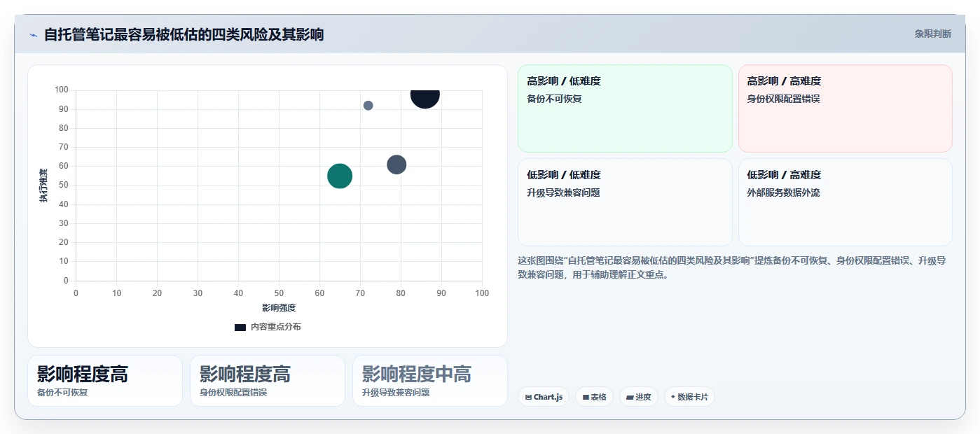Click the 影响强度 x-axis title
980x434 pixels.
click(279, 308)
